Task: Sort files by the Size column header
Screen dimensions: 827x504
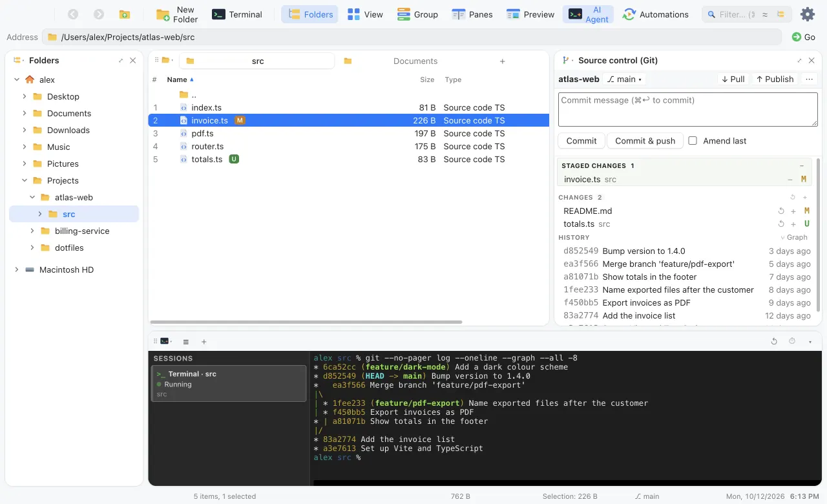Action: pos(427,79)
